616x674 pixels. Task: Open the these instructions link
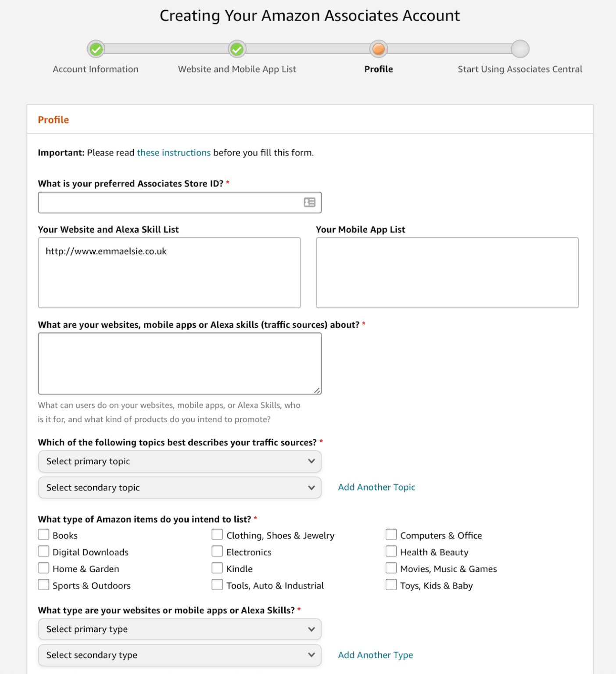click(x=174, y=153)
